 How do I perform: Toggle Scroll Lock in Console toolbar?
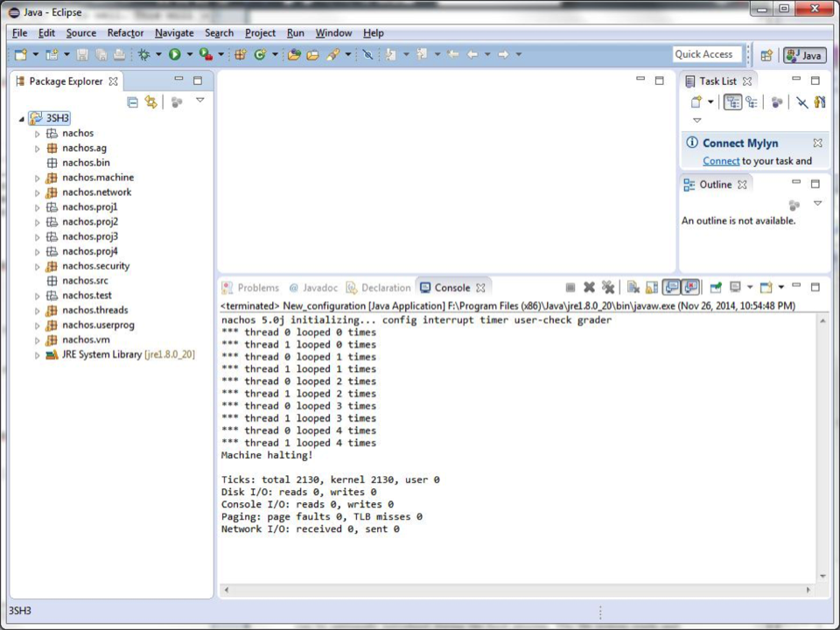pos(652,288)
